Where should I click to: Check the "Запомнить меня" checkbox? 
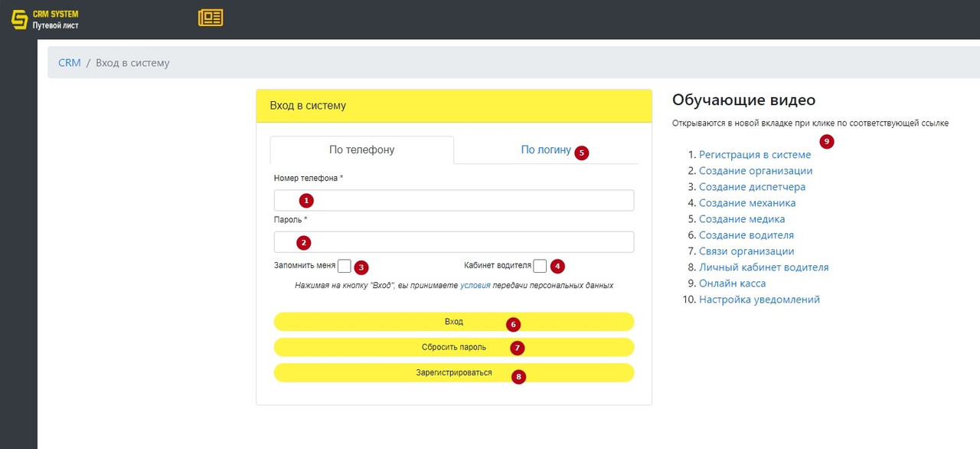345,266
